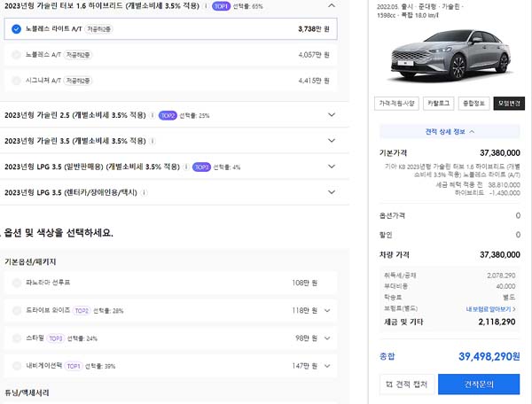Expand LPG 3.5 렌터카/장애인용/택시 section

point(332,192)
